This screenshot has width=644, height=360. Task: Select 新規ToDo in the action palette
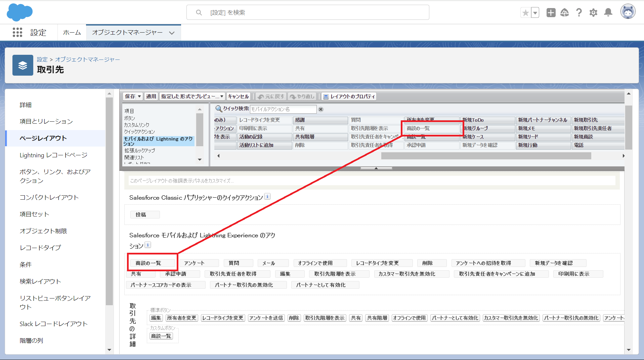pyautogui.click(x=488, y=120)
